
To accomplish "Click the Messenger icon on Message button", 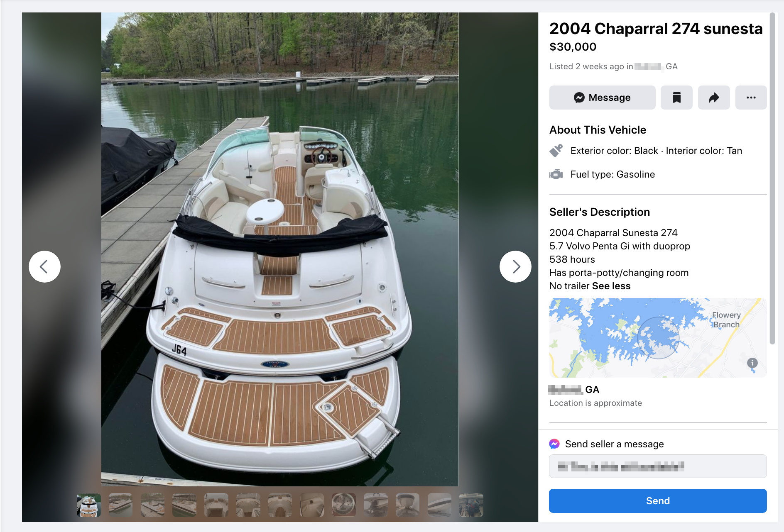I will click(x=579, y=98).
